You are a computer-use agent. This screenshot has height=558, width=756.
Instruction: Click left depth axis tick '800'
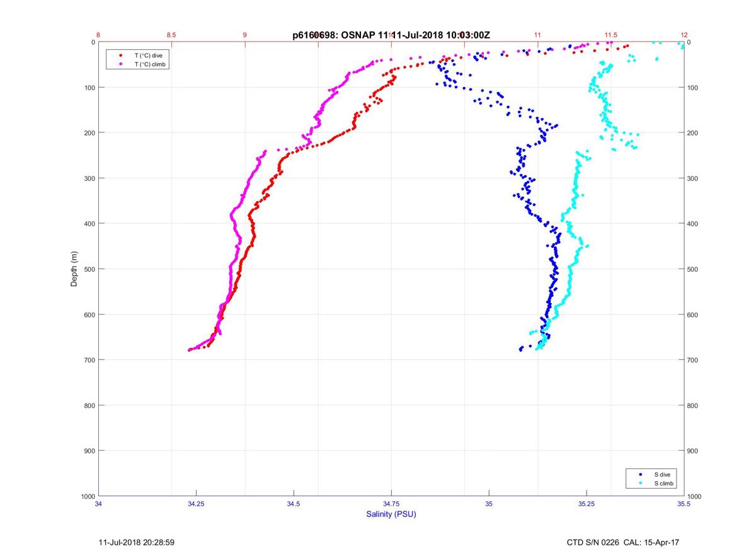pos(89,405)
